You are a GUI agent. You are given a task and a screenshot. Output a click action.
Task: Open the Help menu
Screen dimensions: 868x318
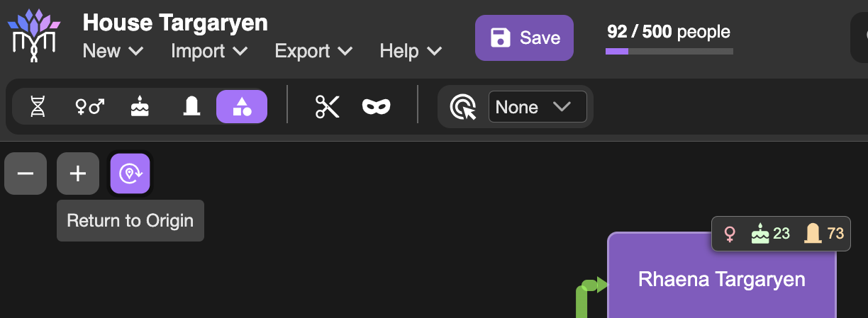tap(411, 51)
